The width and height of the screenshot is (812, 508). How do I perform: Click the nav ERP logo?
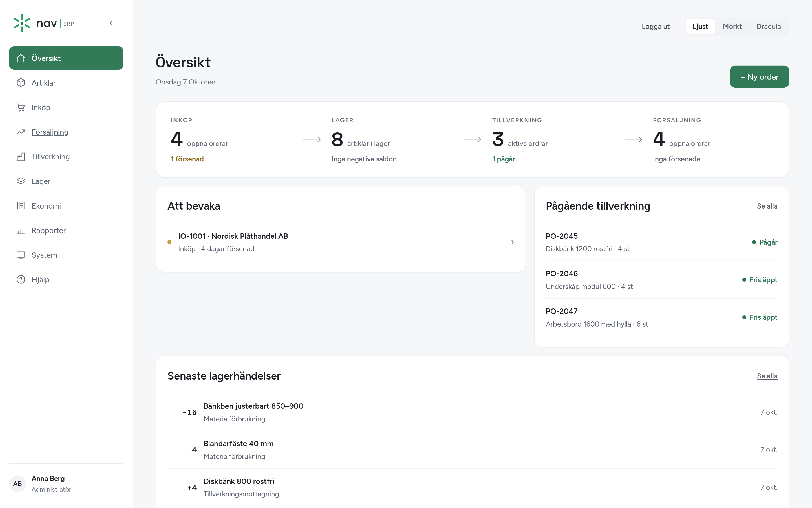(x=44, y=23)
